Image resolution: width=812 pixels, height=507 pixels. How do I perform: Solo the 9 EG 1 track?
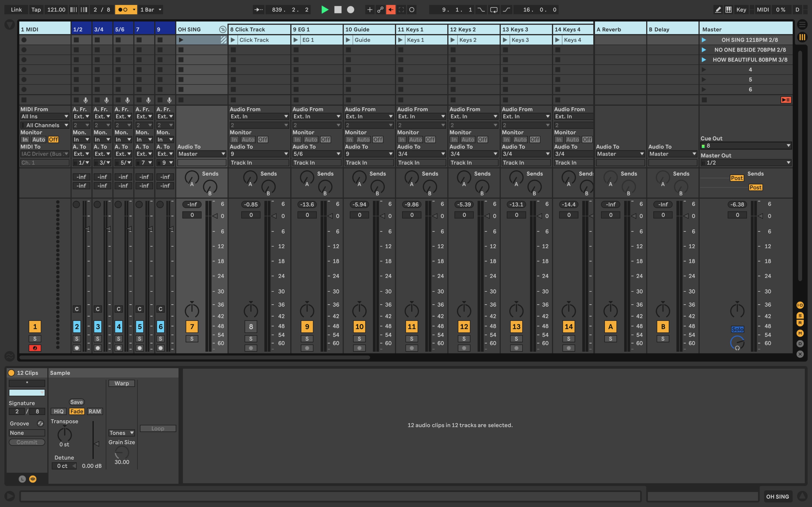click(307, 339)
